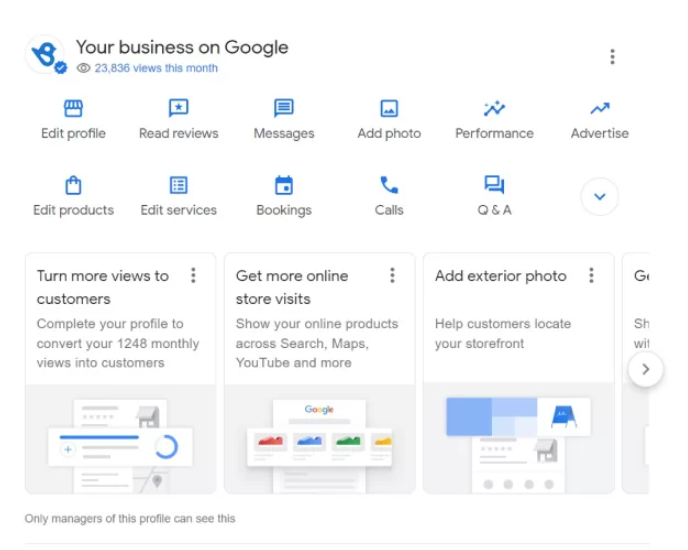Open Edit services list icon
688x550 pixels.
pyautogui.click(x=179, y=185)
